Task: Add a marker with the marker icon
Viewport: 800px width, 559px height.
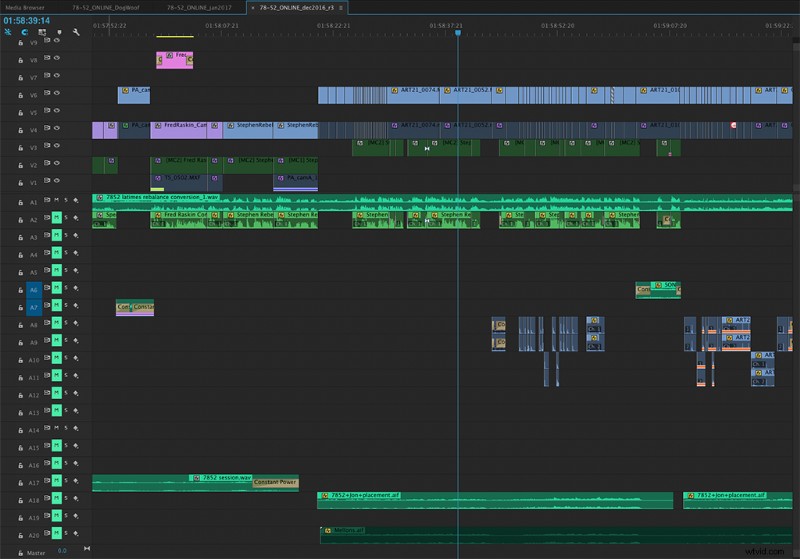Action: (59, 32)
